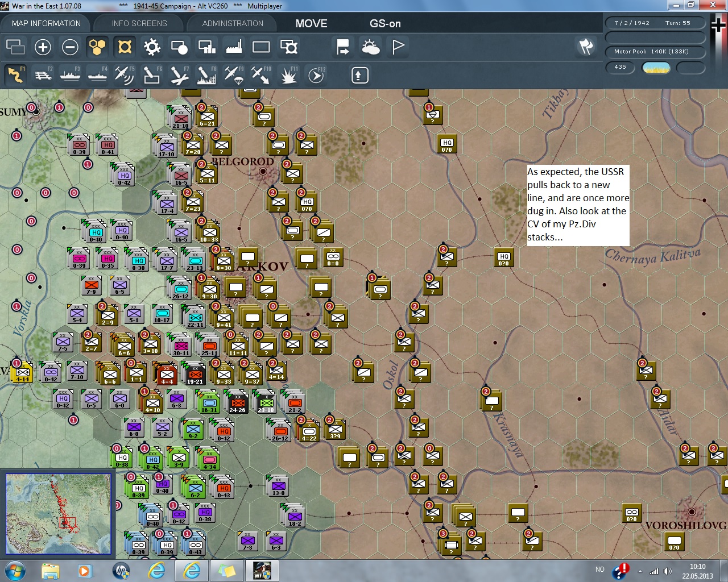728x582 pixels.
Task: Activate the Rail mode (F2) icon
Action: (x=43, y=75)
